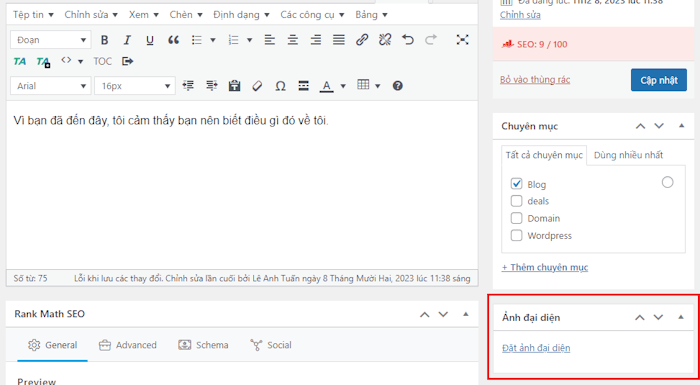
Task: Check the Domain category checkbox
Action: pos(517,218)
